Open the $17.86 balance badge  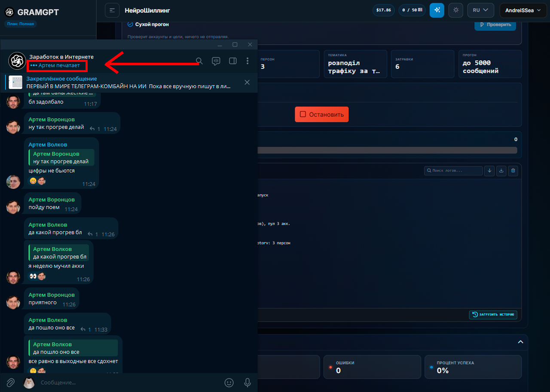tap(384, 10)
